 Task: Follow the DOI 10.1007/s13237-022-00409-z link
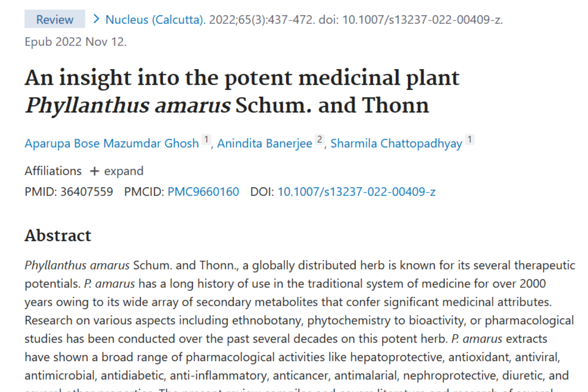(356, 192)
